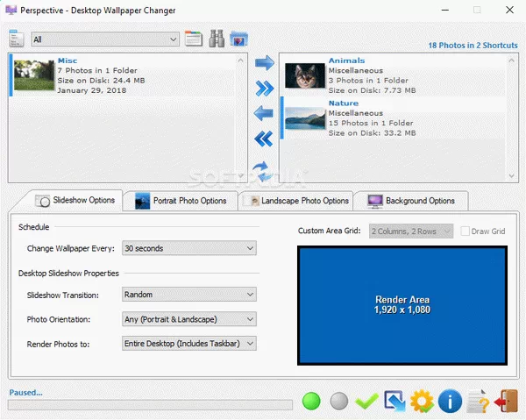Screen dimensions: 526x420
Task: Open the Render Photos to dropdown
Action: 189,343
